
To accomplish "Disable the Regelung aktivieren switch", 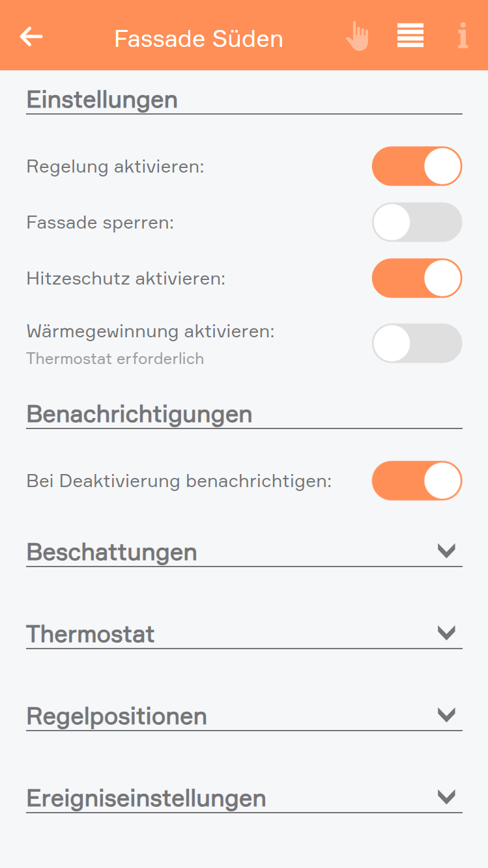I will [x=417, y=166].
